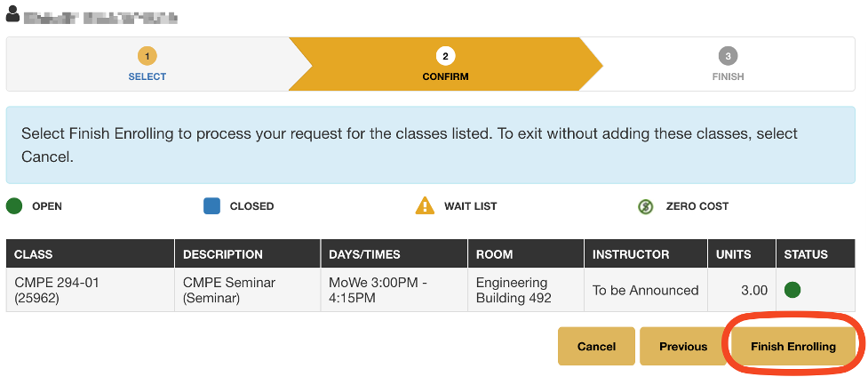This screenshot has width=868, height=385.
Task: Click the blue Closed legend square
Action: (x=212, y=206)
